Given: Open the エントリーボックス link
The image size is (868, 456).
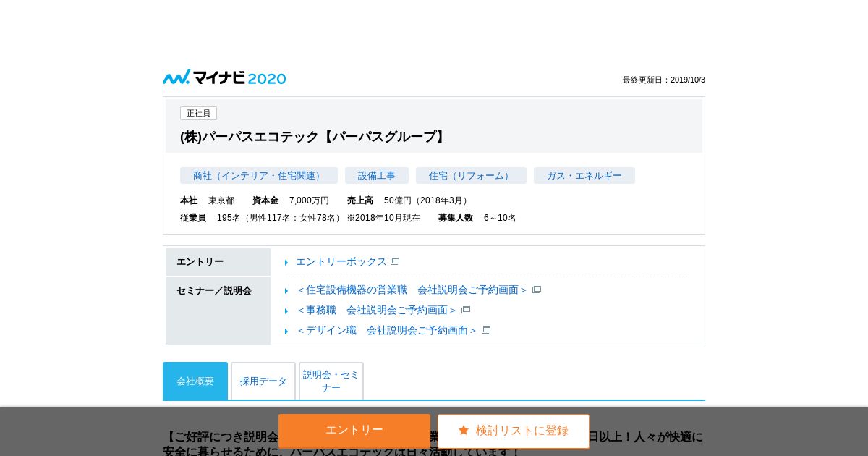Looking at the screenshot, I should [x=341, y=261].
